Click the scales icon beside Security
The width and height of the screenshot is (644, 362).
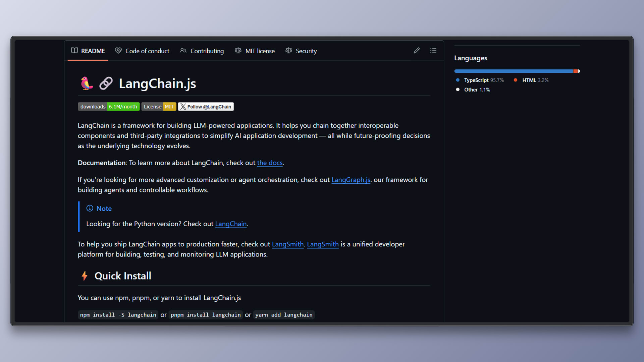pos(288,51)
